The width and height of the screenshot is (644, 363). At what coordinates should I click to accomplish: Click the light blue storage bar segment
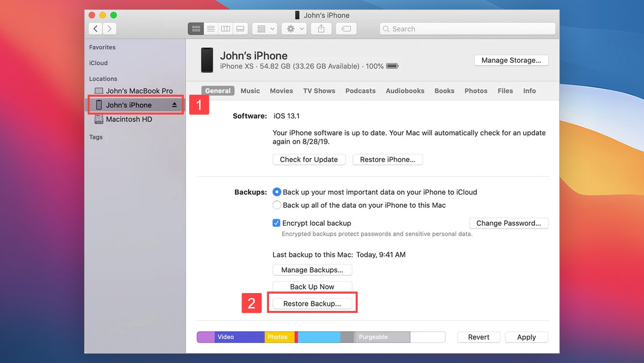(319, 337)
